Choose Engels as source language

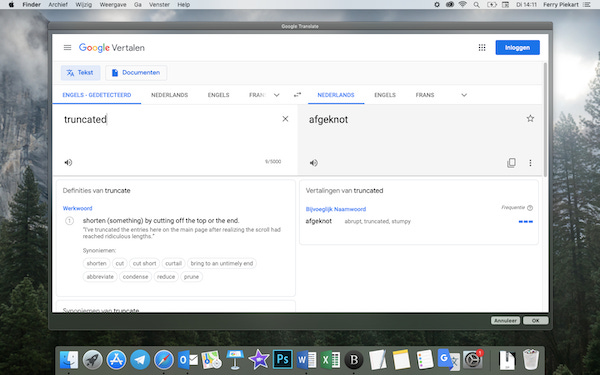pyautogui.click(x=218, y=95)
